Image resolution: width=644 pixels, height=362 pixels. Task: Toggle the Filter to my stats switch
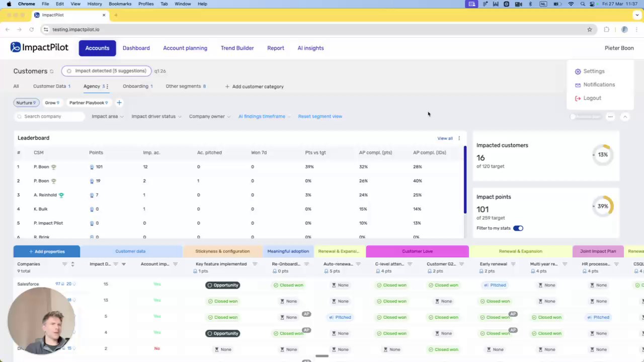(x=518, y=228)
